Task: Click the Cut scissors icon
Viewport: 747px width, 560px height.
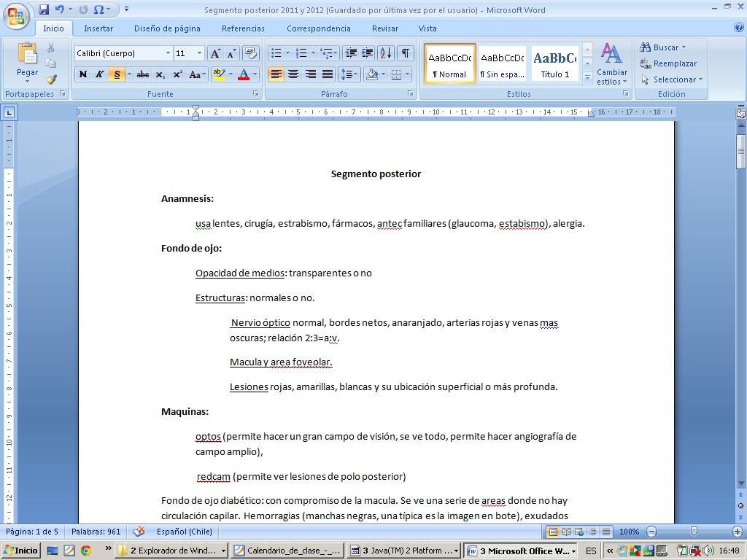Action: tap(51, 47)
